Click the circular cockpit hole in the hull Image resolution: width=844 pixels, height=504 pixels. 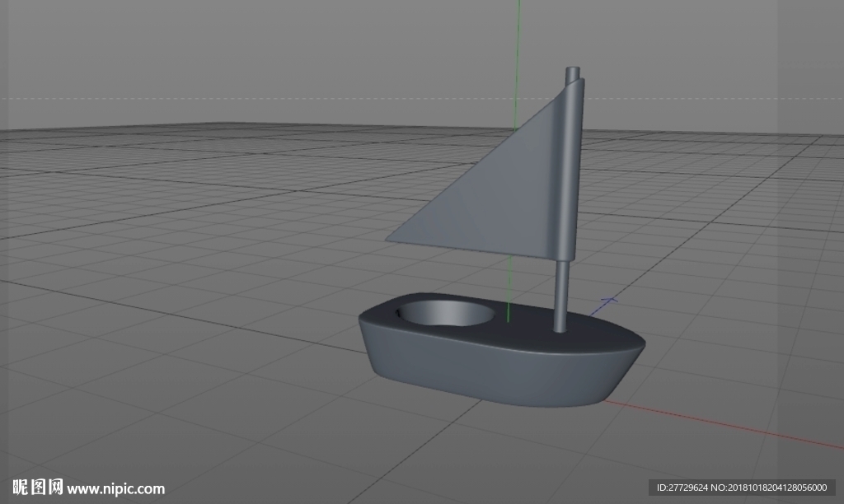(446, 314)
